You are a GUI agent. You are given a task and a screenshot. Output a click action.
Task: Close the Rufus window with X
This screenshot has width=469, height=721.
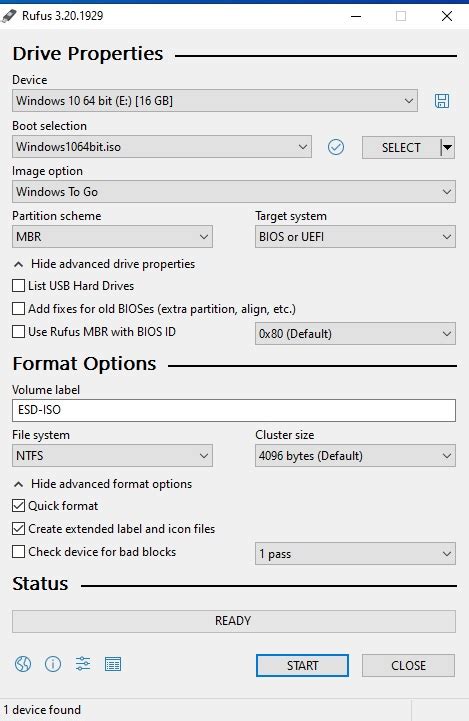pos(446,16)
